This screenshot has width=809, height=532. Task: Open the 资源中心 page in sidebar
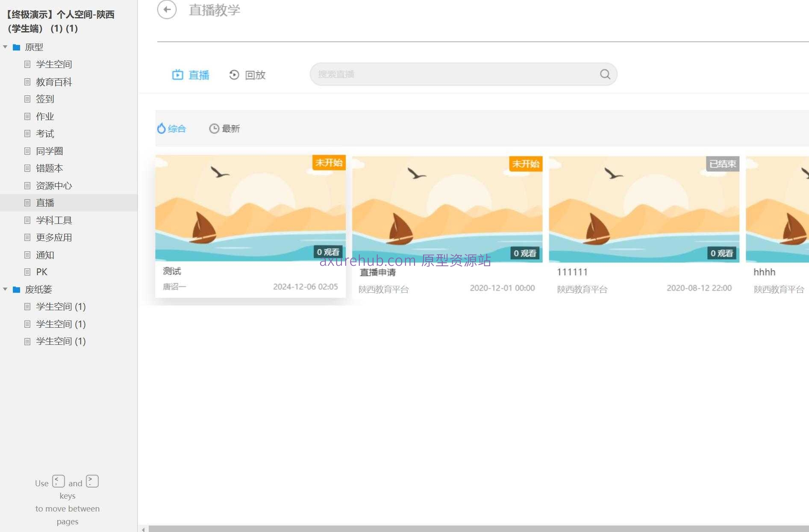[54, 186]
